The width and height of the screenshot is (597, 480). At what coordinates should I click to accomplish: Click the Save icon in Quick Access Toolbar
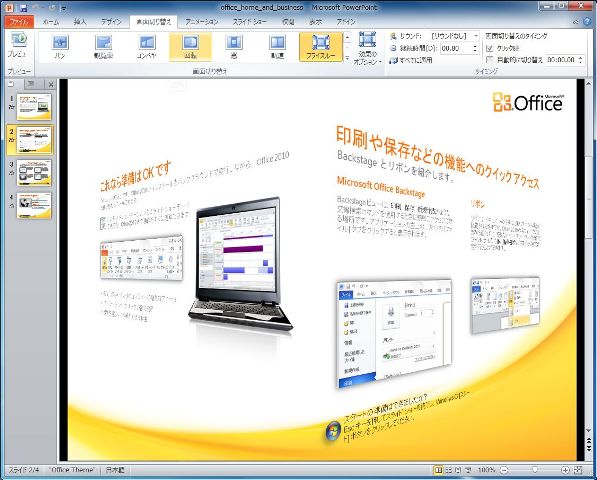tap(23, 8)
